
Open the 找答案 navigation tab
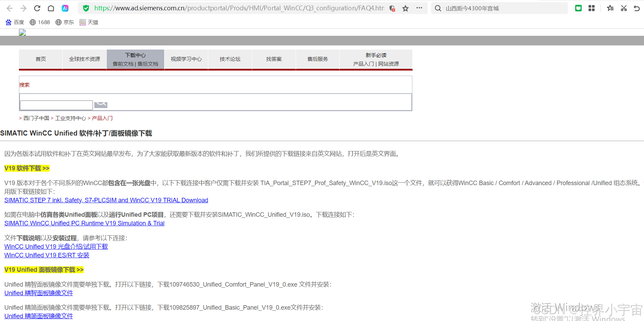point(274,59)
